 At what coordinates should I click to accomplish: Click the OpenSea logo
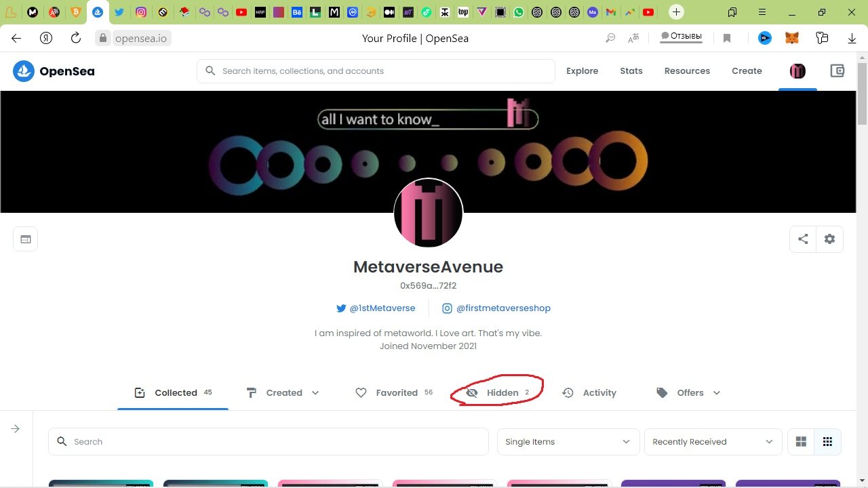pos(54,70)
